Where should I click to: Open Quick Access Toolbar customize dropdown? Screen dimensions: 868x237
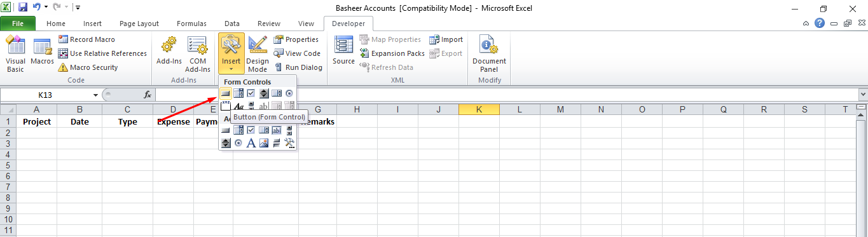(x=77, y=8)
